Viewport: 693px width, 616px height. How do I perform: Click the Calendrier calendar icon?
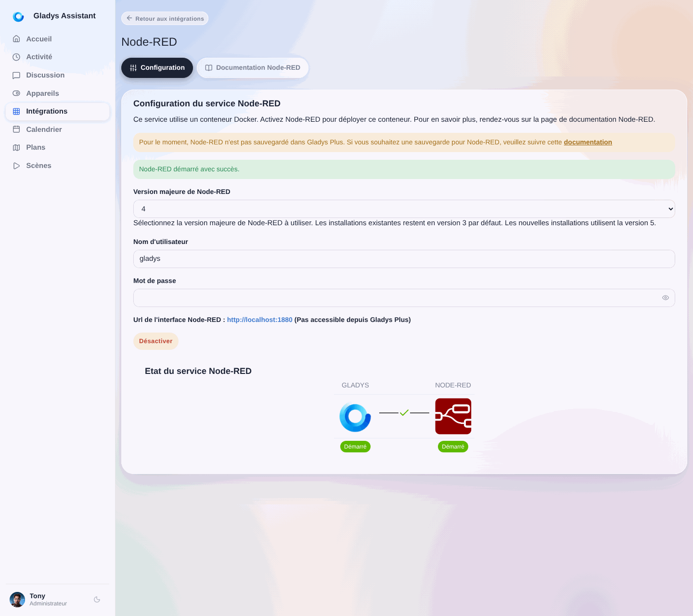pos(16,129)
